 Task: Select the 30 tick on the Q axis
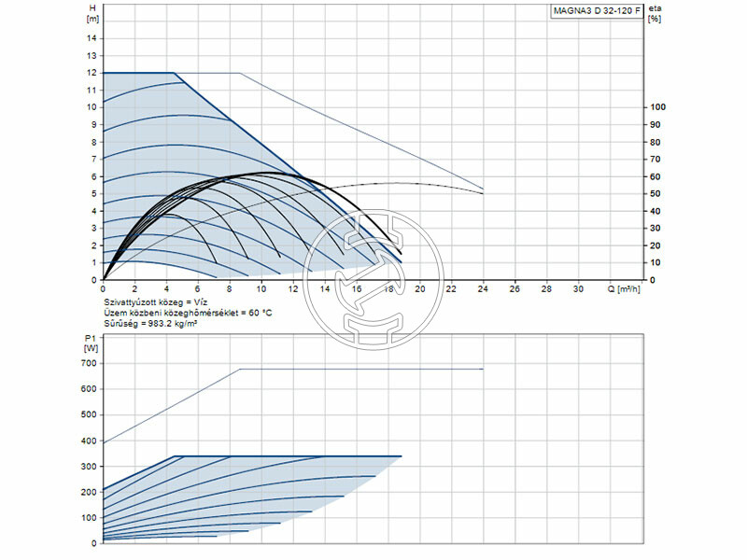click(578, 289)
